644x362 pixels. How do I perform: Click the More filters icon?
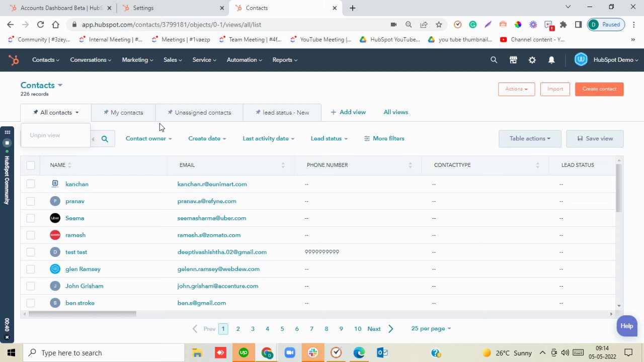367,138
